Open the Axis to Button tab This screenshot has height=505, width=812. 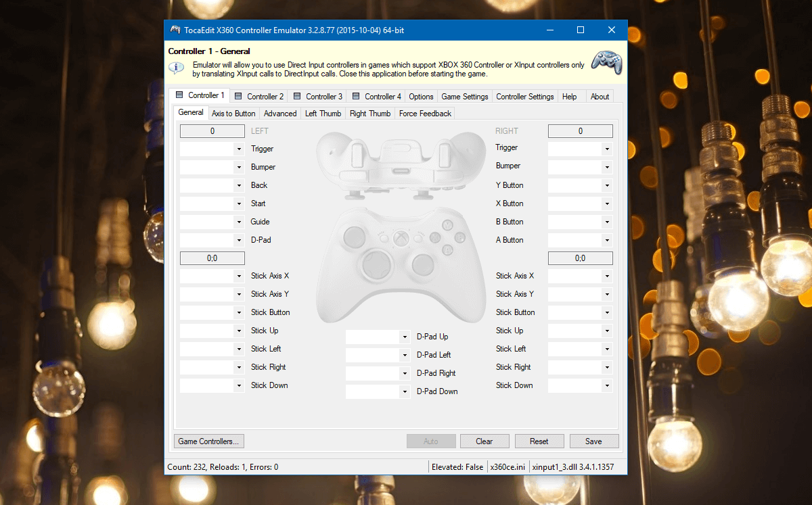pyautogui.click(x=233, y=114)
